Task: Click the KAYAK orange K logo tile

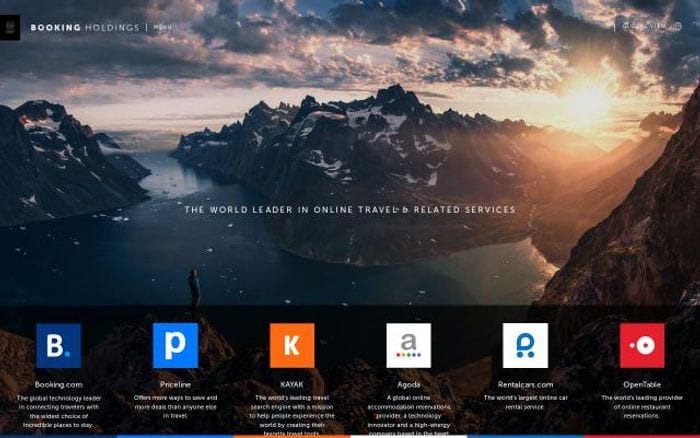Action: click(292, 346)
